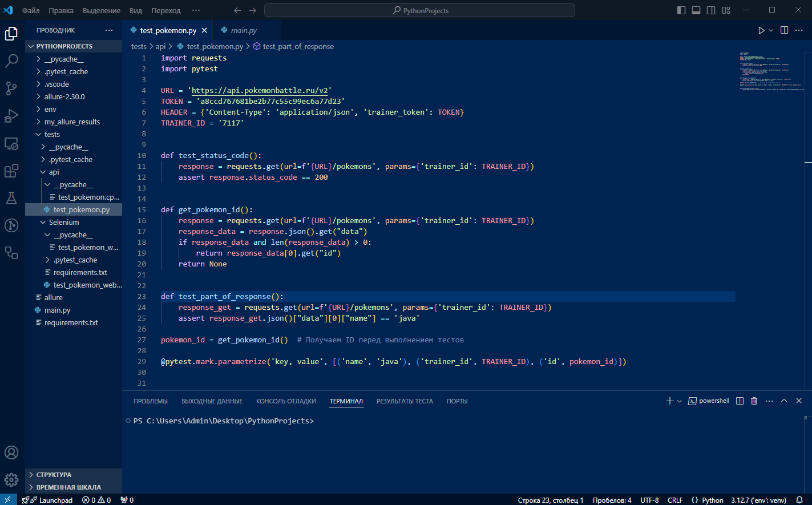Switch to КОНСОЛЬ ОТЛАДКИ panel tab
Viewport: 812px width, 505px height.
click(286, 401)
